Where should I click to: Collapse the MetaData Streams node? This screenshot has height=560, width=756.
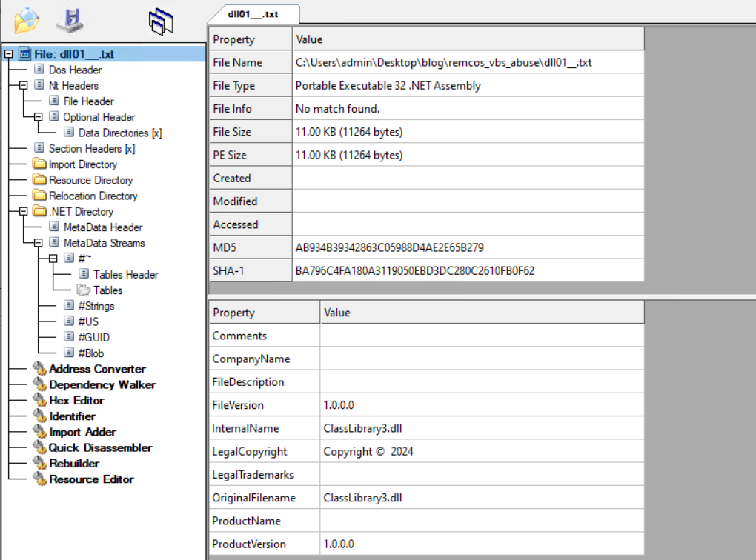[x=38, y=243]
